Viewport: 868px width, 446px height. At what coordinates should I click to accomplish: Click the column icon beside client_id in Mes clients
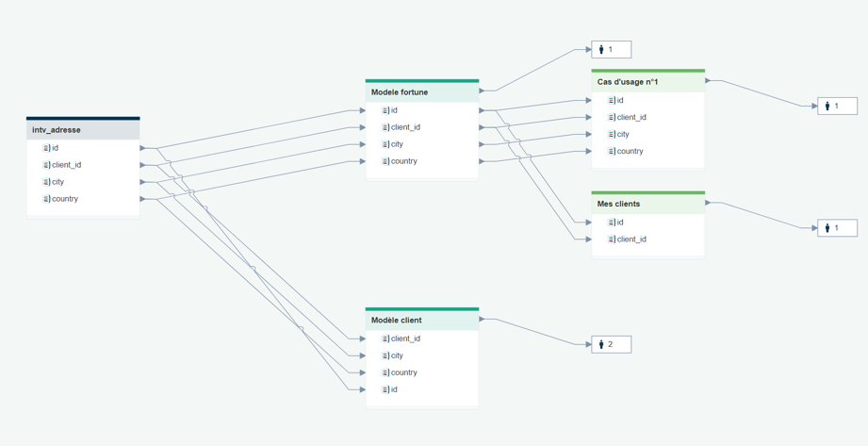click(x=611, y=240)
